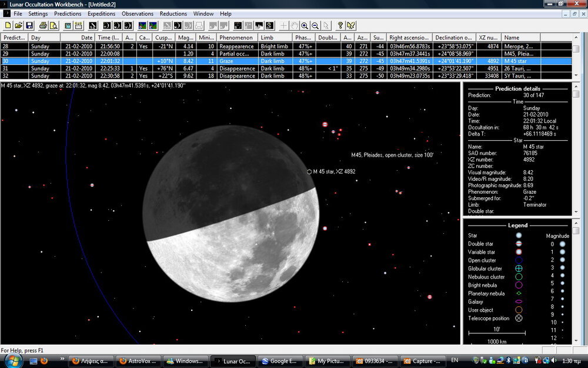Open the Predictions menu
This screenshot has width=588, height=368.
68,14
